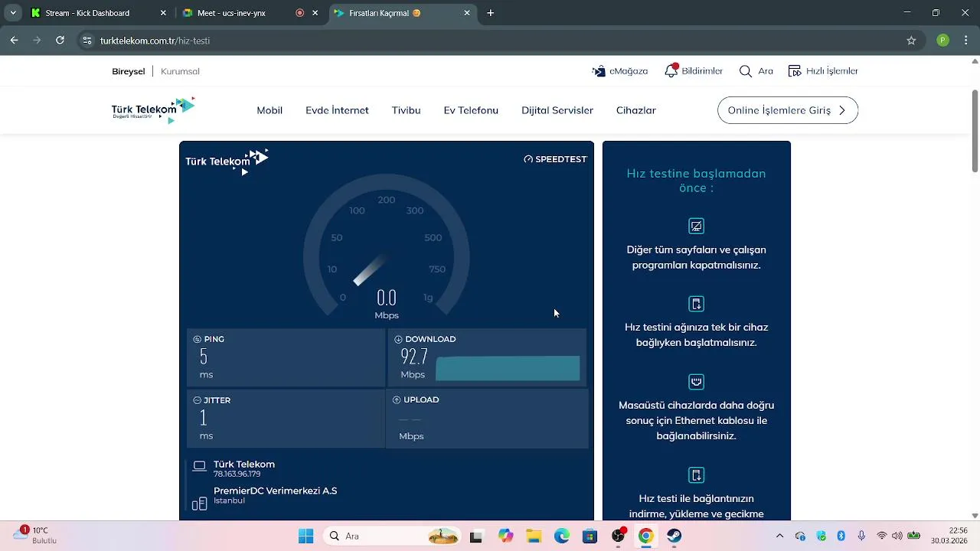Open File Explorer from the taskbar
Viewport: 980px width, 551px height.
[533, 536]
